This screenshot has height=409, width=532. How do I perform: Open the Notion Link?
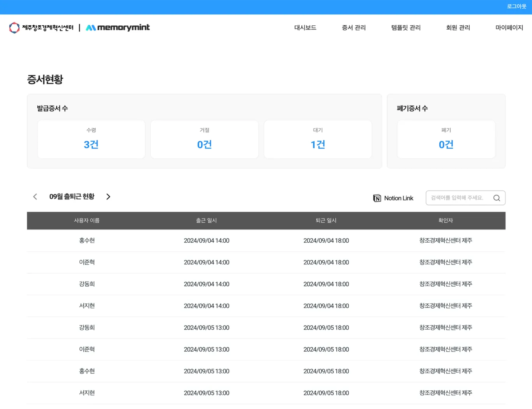(393, 198)
